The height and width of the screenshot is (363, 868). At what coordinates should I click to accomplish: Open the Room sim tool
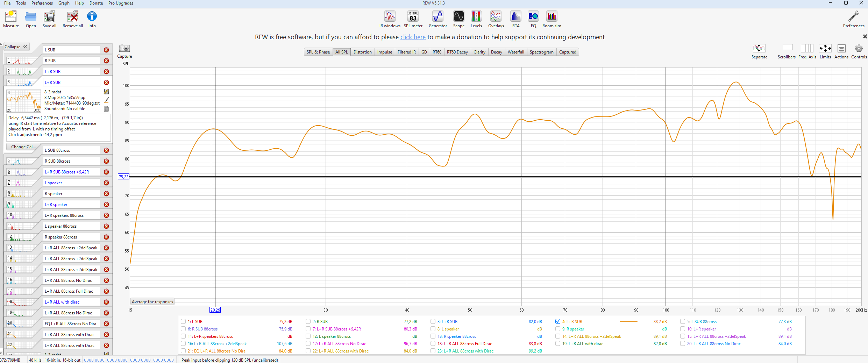(552, 19)
